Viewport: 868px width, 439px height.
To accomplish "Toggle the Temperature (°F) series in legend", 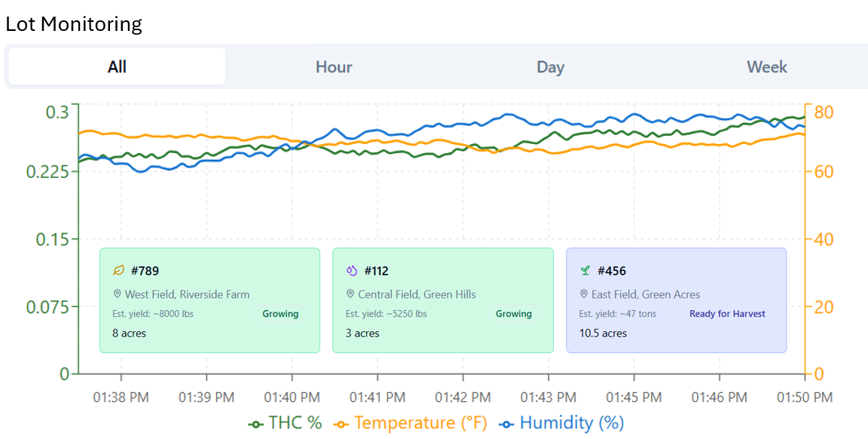I will [x=410, y=423].
